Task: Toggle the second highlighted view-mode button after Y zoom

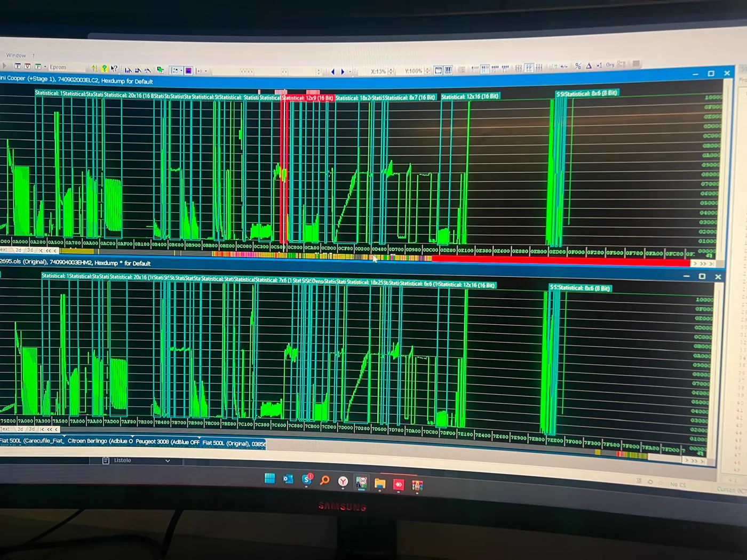Action: (x=448, y=70)
